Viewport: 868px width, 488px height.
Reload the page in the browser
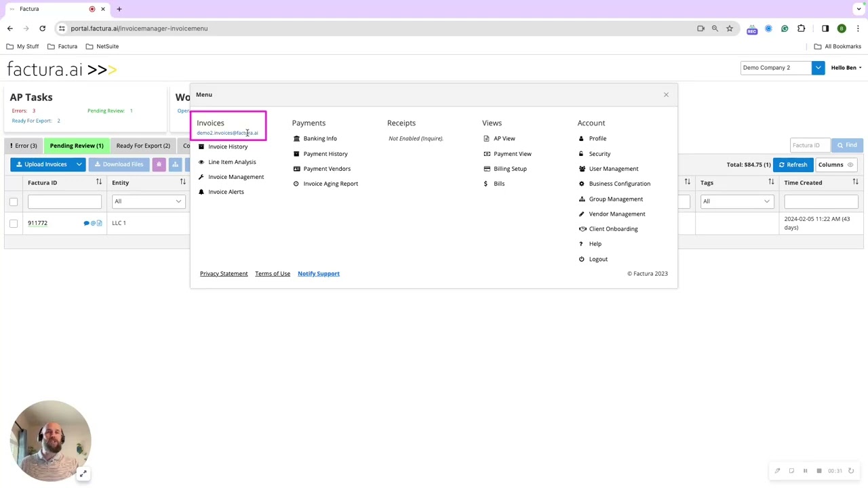[42, 28]
